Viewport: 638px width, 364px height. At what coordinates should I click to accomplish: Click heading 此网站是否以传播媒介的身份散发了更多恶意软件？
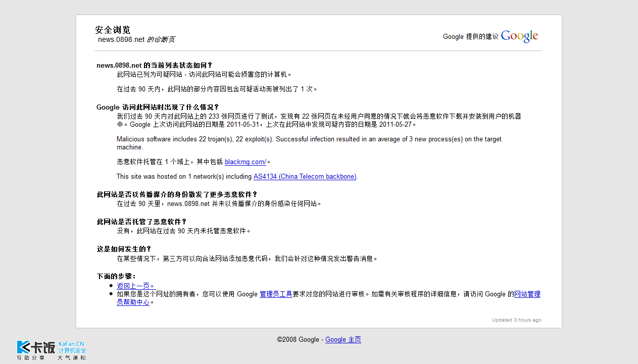click(x=177, y=194)
